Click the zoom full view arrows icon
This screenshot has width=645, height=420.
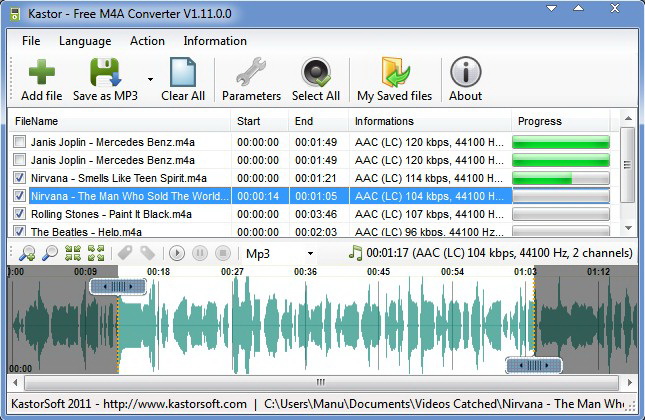pos(96,253)
